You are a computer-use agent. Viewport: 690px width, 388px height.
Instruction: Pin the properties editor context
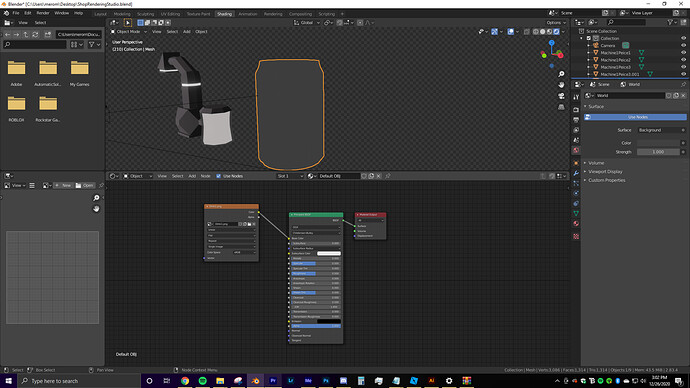[x=683, y=84]
